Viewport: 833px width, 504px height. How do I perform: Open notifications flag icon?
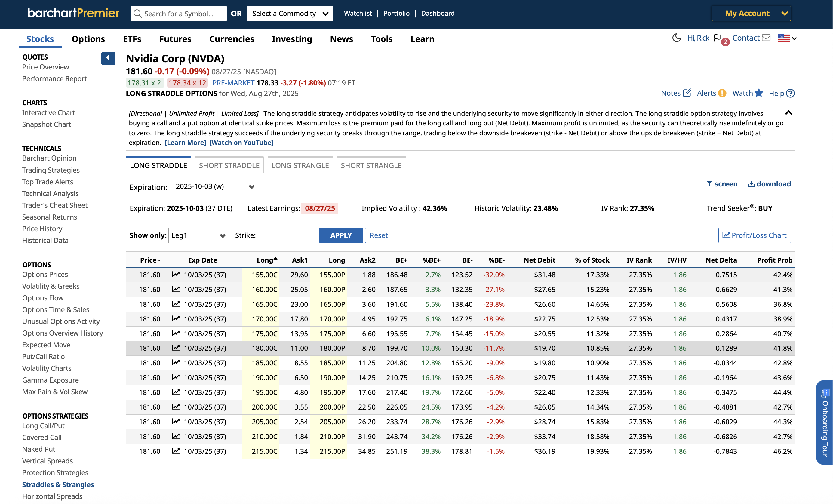(718, 38)
